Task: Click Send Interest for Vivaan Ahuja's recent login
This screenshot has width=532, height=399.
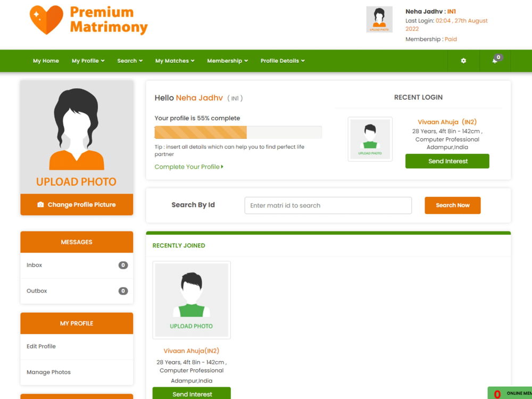Action: coord(447,161)
